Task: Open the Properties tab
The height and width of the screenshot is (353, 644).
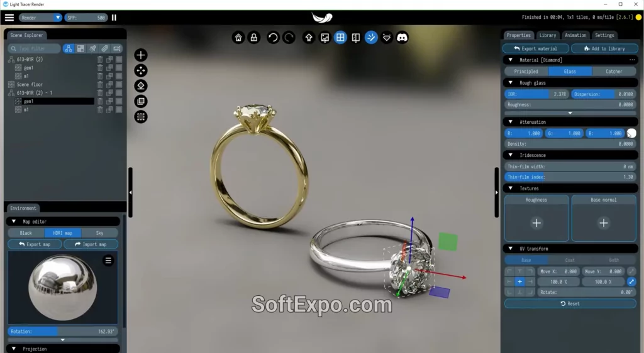Action: [x=518, y=35]
